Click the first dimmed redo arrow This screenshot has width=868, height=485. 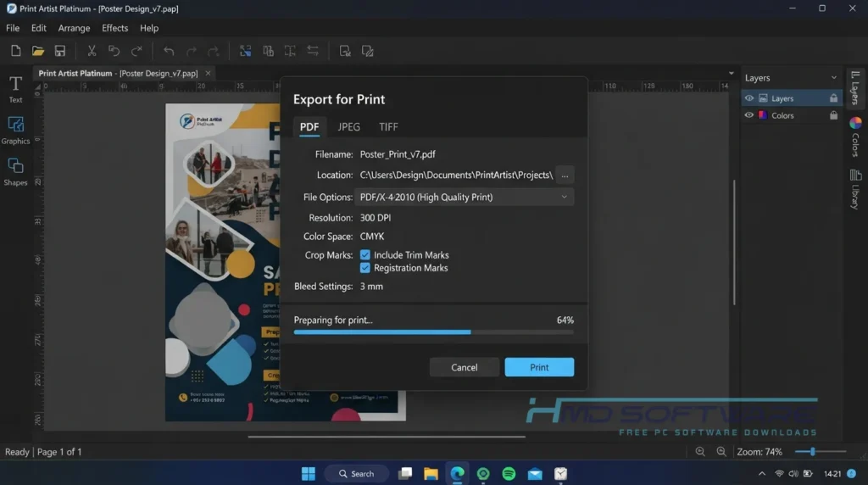(191, 52)
